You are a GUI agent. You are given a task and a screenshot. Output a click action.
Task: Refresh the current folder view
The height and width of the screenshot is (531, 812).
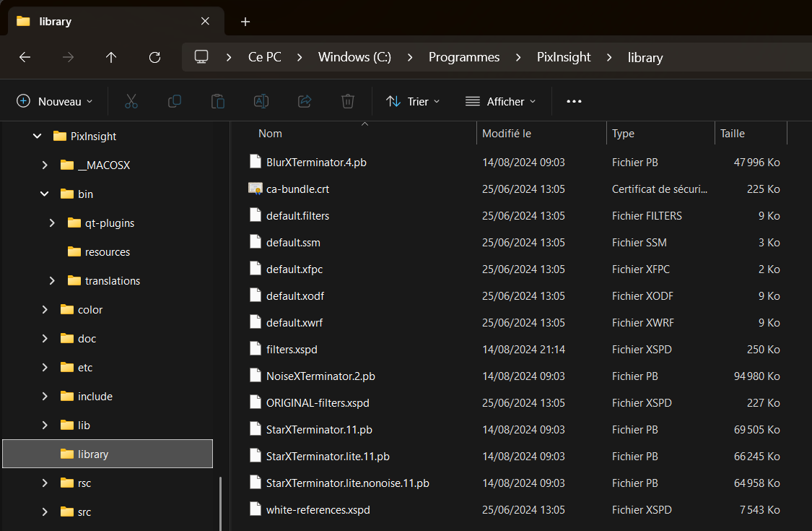[x=154, y=58]
